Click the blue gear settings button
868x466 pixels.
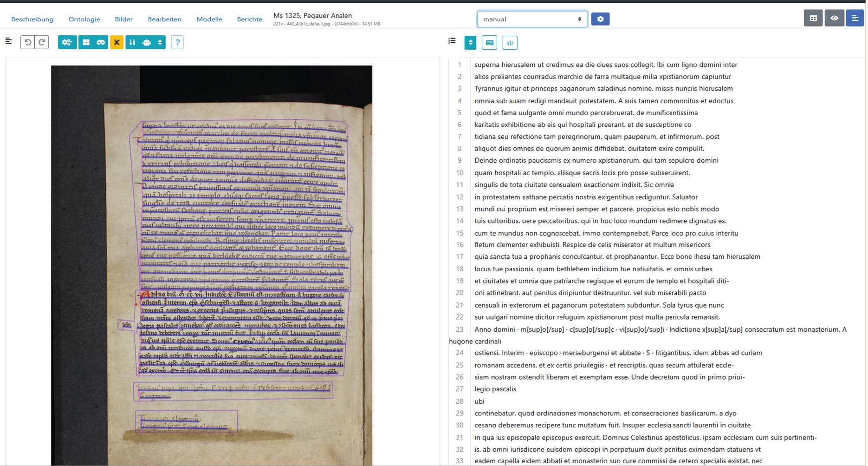600,19
